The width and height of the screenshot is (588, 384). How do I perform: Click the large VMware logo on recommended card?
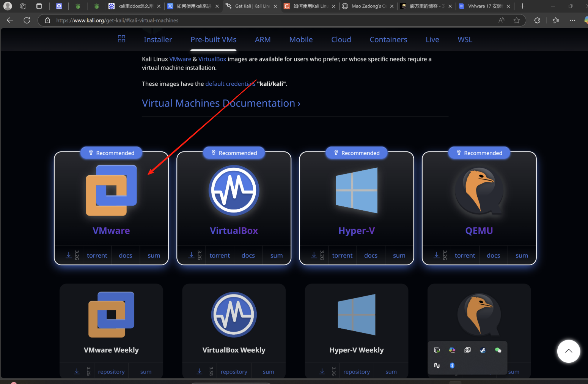point(111,190)
